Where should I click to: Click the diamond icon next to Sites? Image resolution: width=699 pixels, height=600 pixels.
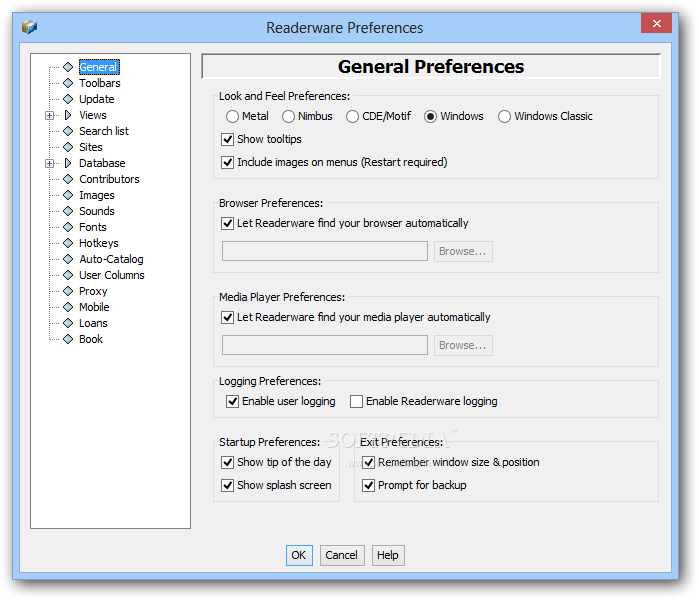pos(68,147)
